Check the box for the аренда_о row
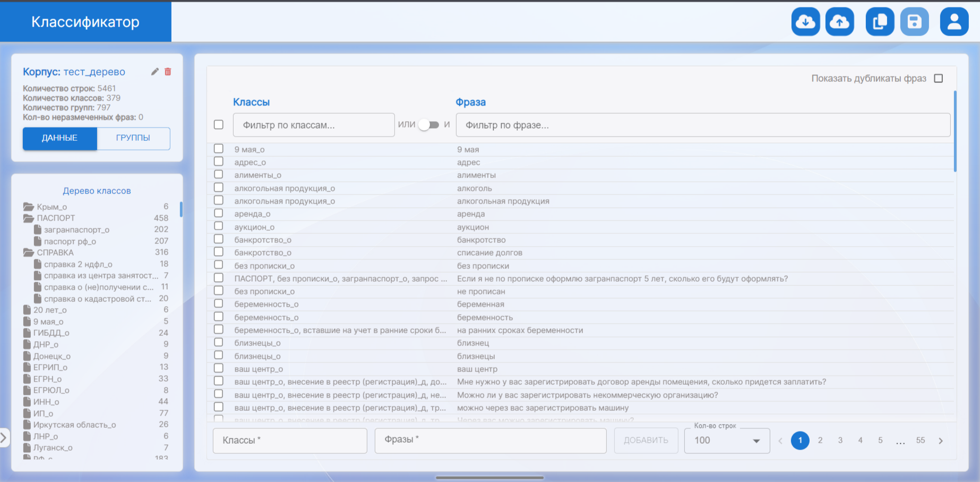 [x=219, y=213]
